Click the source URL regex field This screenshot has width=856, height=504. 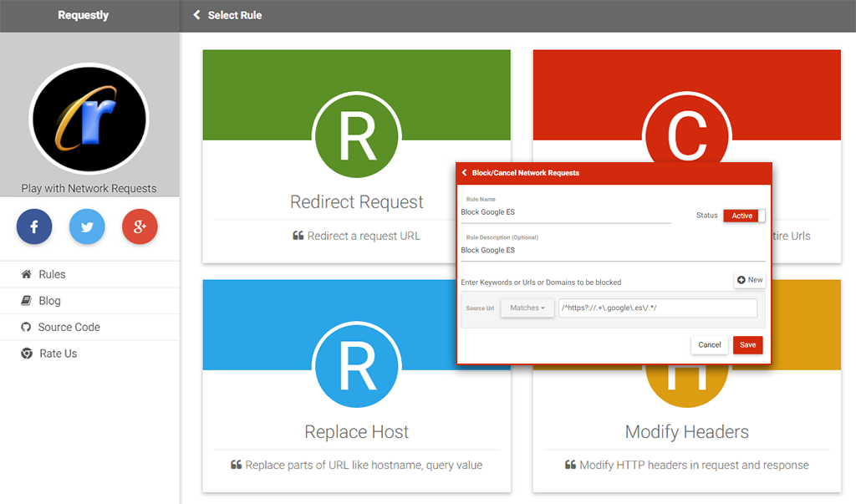[658, 308]
